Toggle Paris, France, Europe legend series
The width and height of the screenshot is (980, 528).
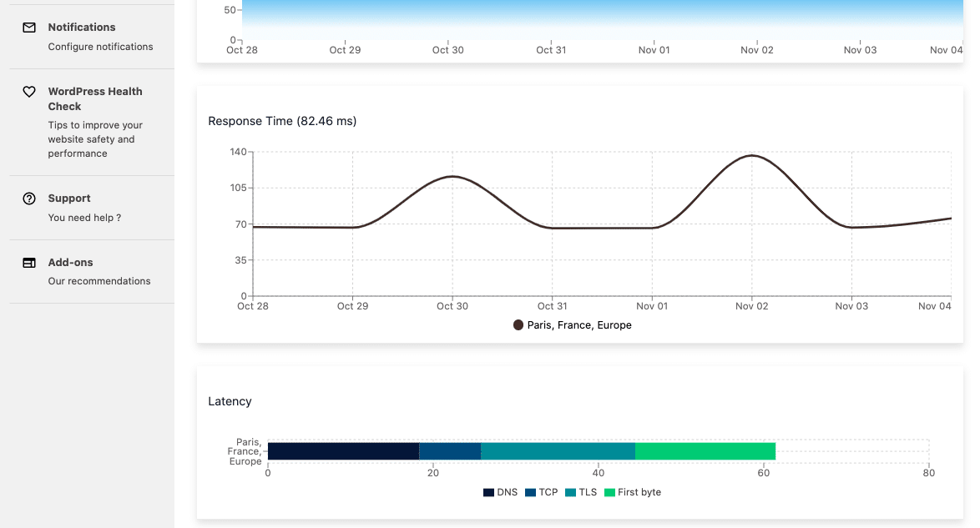pyautogui.click(x=573, y=325)
